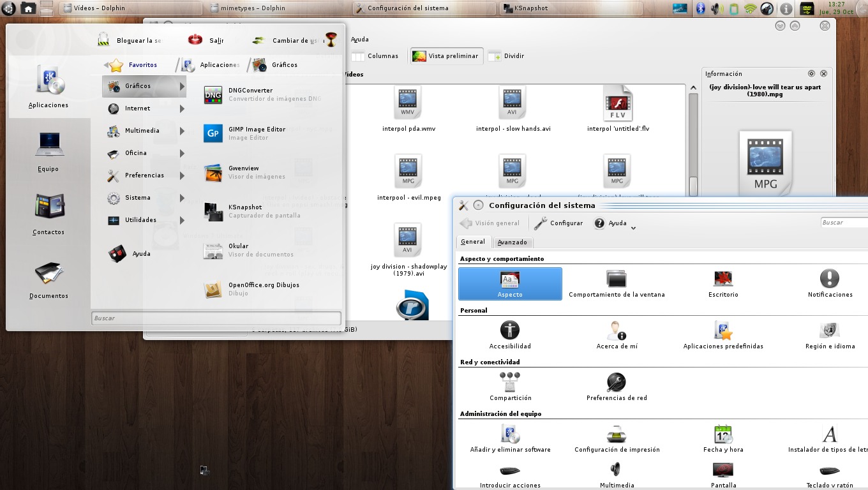Open Notificaciones settings
This screenshot has width=868, height=490.
tap(830, 284)
